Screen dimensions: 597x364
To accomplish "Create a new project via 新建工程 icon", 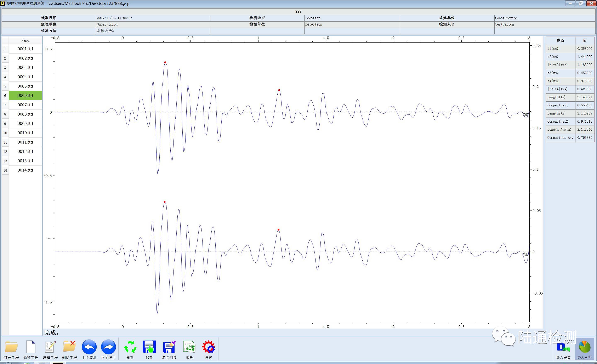I will coord(31,347).
